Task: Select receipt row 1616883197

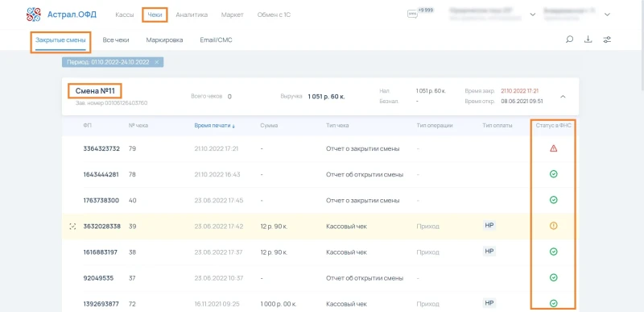Action: tap(320, 252)
